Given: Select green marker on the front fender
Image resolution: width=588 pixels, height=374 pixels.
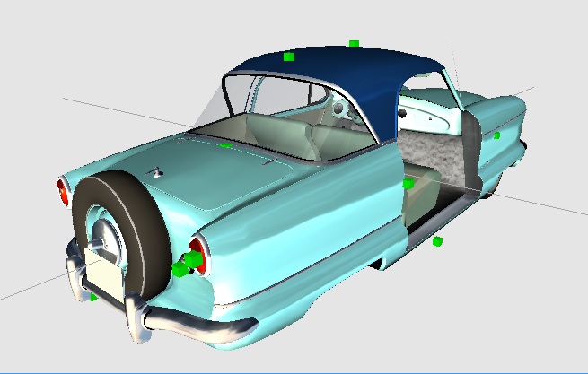Looking at the screenshot, I should pyautogui.click(x=496, y=136).
